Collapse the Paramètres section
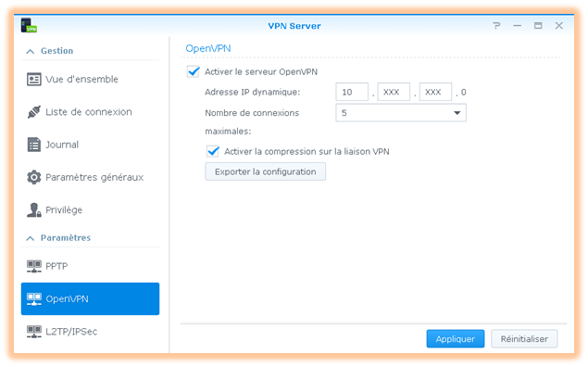Screen dimensions: 588x367 click(x=31, y=238)
